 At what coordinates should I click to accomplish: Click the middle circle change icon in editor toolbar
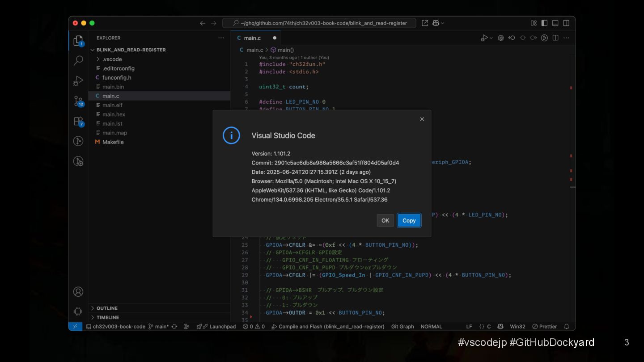pyautogui.click(x=523, y=38)
